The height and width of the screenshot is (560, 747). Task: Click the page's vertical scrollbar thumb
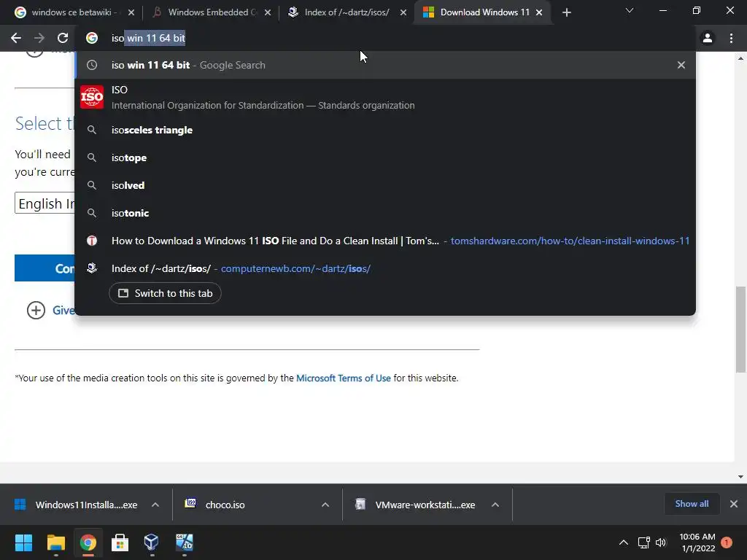click(741, 329)
